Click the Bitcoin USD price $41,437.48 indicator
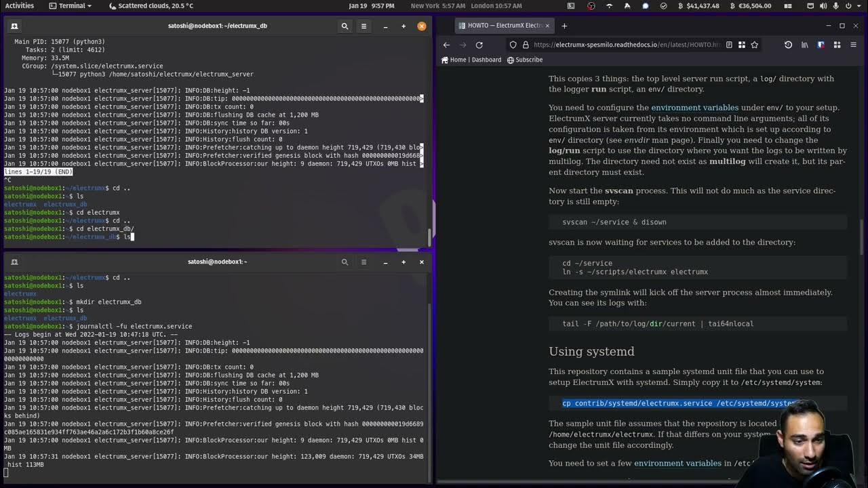This screenshot has width=868, height=488. pos(697,5)
